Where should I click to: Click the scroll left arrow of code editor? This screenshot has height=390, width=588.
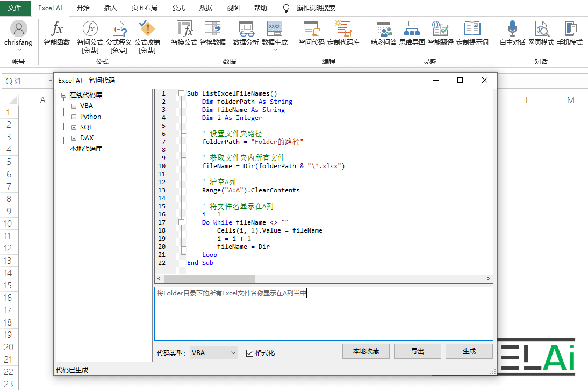(x=160, y=278)
